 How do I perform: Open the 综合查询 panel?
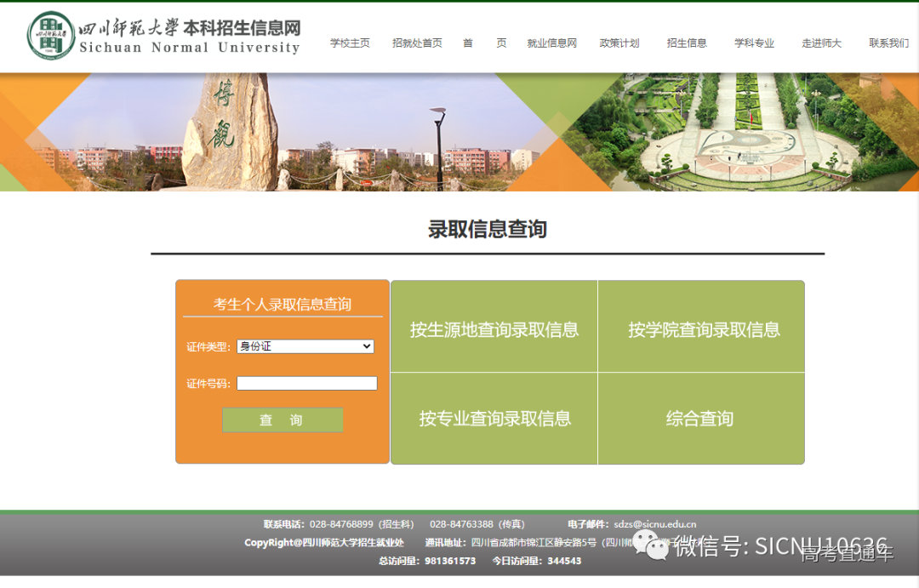pos(700,419)
